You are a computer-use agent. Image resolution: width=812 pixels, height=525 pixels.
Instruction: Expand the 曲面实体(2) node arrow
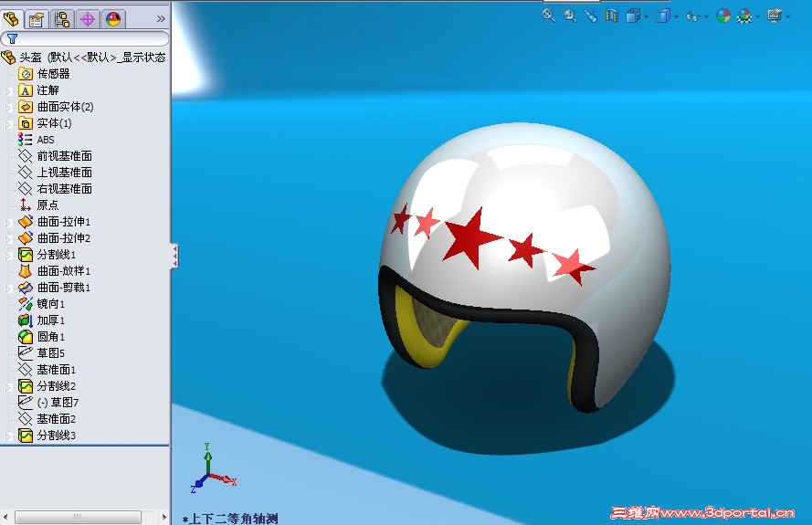click(8, 108)
